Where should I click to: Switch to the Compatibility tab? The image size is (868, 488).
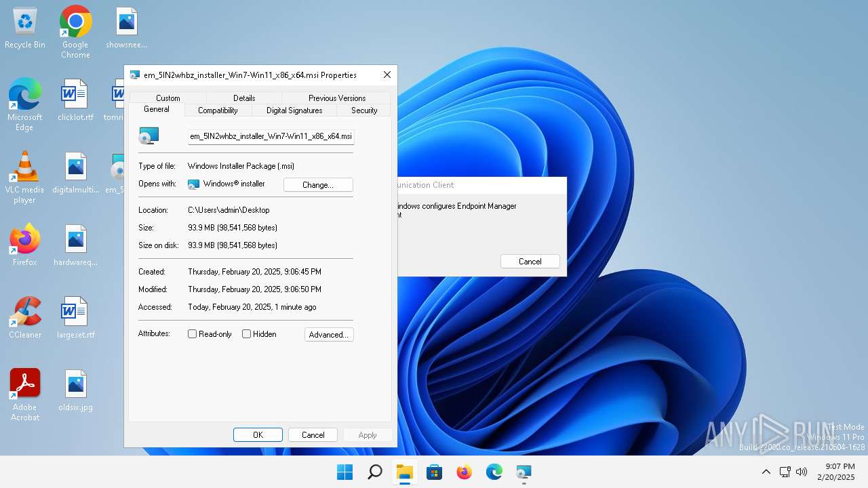click(218, 110)
